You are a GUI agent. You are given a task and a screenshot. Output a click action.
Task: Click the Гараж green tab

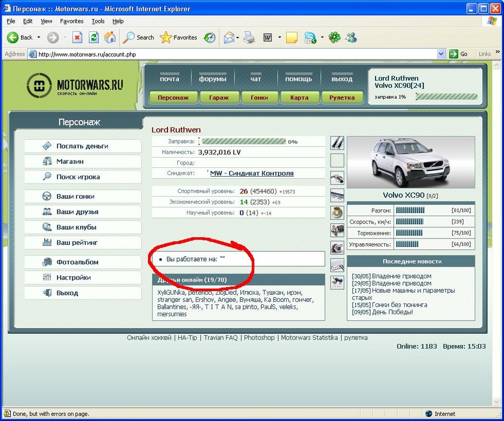(x=219, y=98)
